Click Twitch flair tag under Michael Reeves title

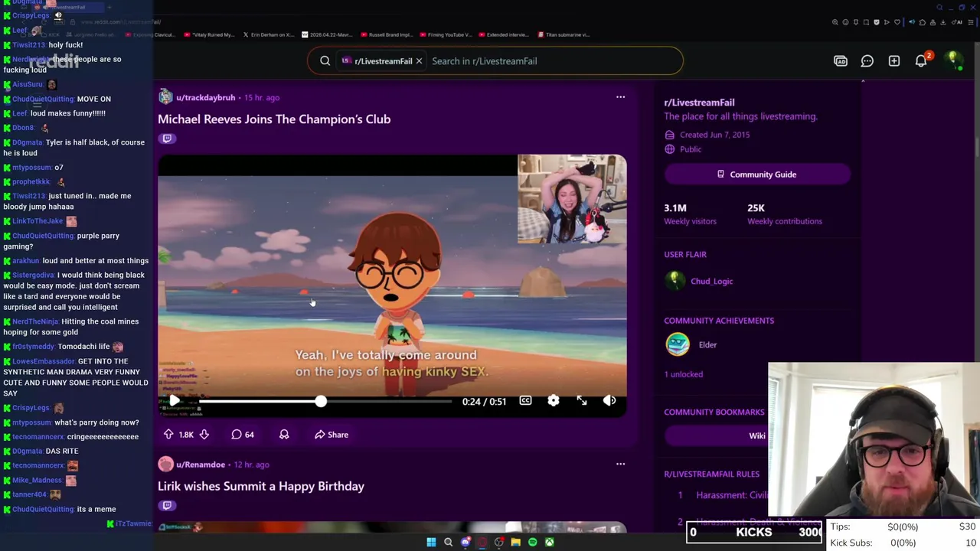(168, 139)
